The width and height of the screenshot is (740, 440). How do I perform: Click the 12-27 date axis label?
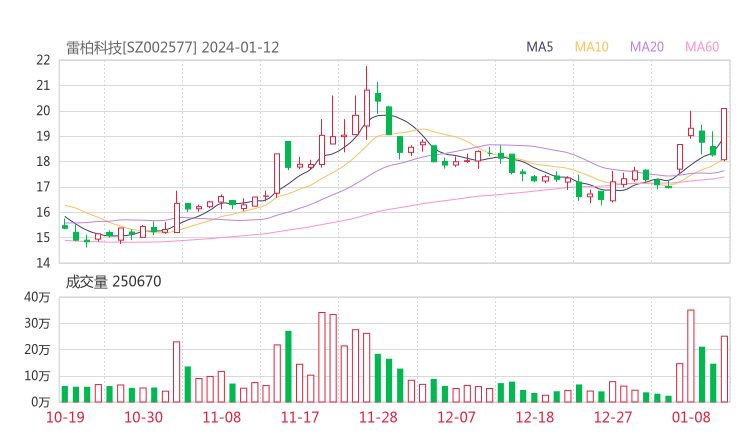(613, 417)
